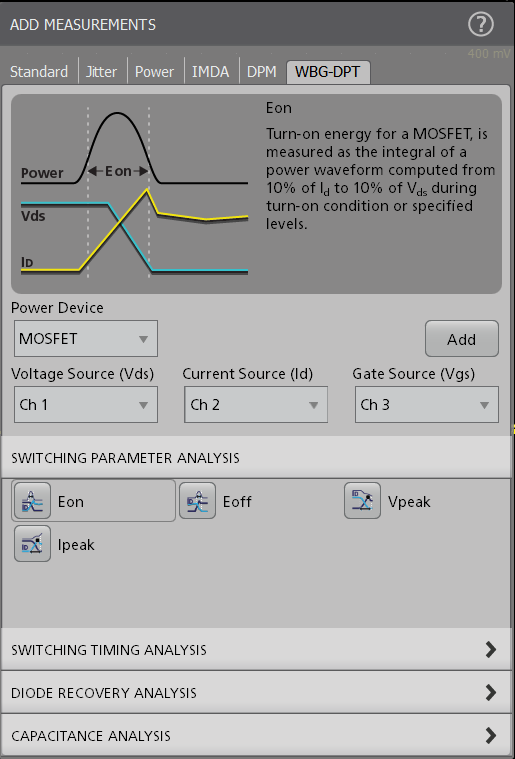Click the Add button
This screenshot has height=759, width=515.
pyautogui.click(x=462, y=339)
